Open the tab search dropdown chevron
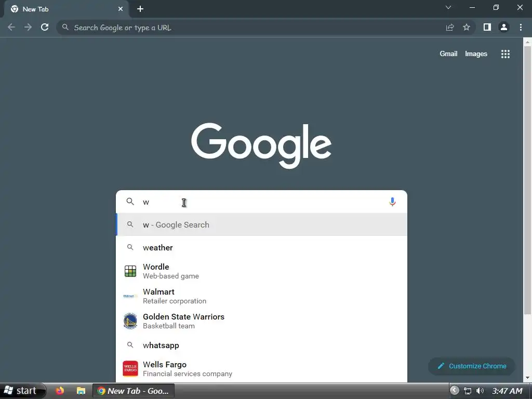The height and width of the screenshot is (399, 532). pyautogui.click(x=448, y=7)
